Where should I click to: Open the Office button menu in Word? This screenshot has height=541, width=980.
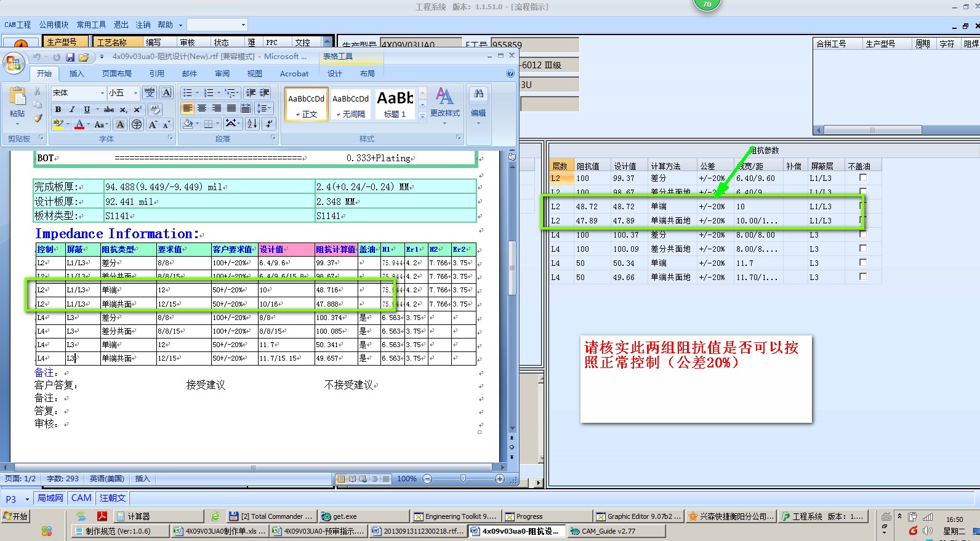coord(14,63)
